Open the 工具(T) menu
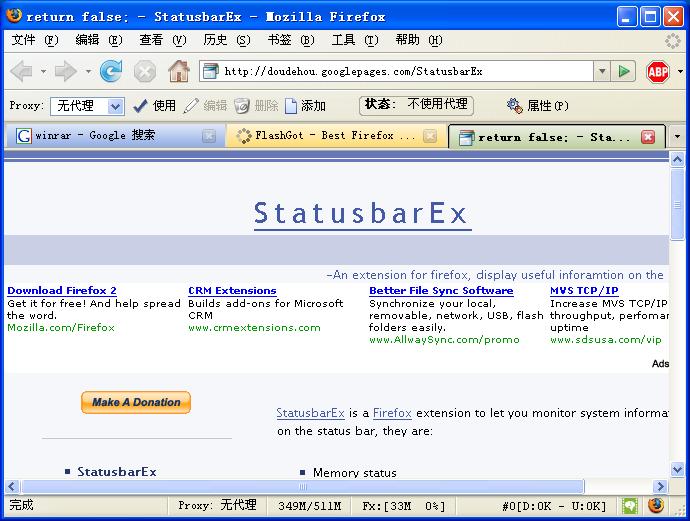Viewport: 690px width, 521px height. coord(355,40)
